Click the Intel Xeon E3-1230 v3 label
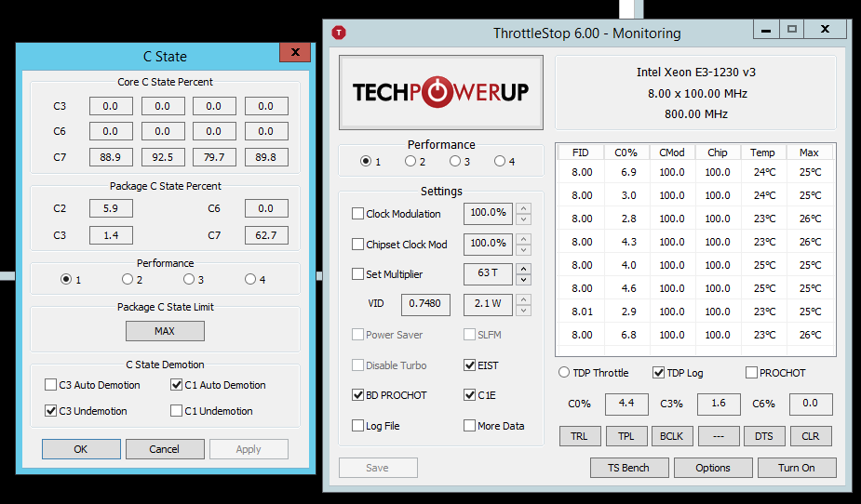Viewport: 861px width, 504px height. click(x=696, y=73)
